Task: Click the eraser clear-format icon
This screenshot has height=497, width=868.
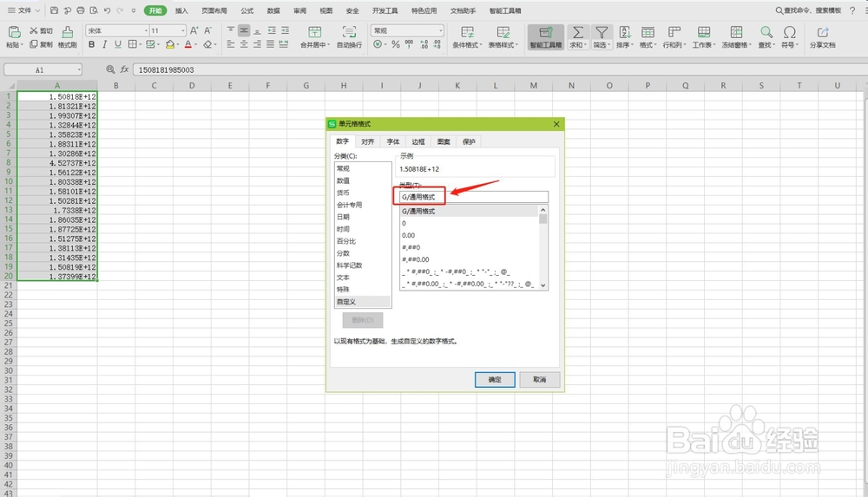Action: pos(207,44)
